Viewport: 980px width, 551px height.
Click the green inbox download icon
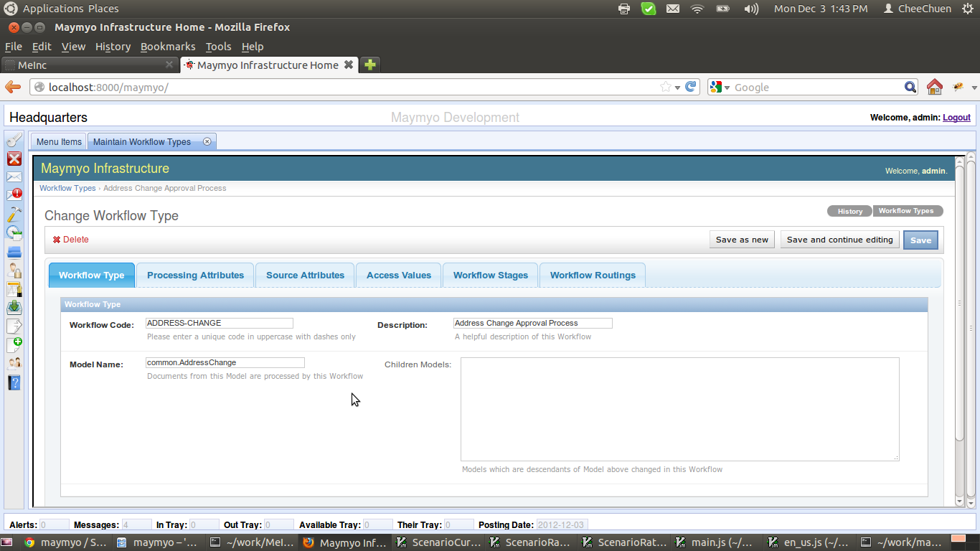click(14, 308)
